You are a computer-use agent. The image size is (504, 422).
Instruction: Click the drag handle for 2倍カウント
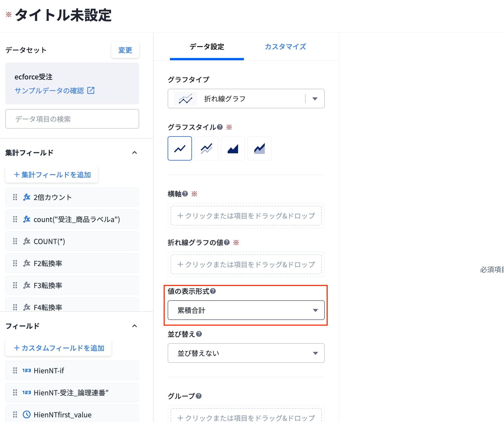coord(15,197)
